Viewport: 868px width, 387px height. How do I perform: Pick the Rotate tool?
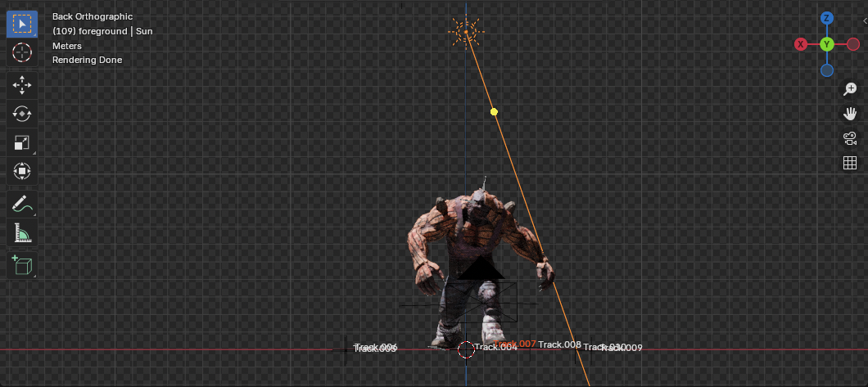(x=21, y=114)
